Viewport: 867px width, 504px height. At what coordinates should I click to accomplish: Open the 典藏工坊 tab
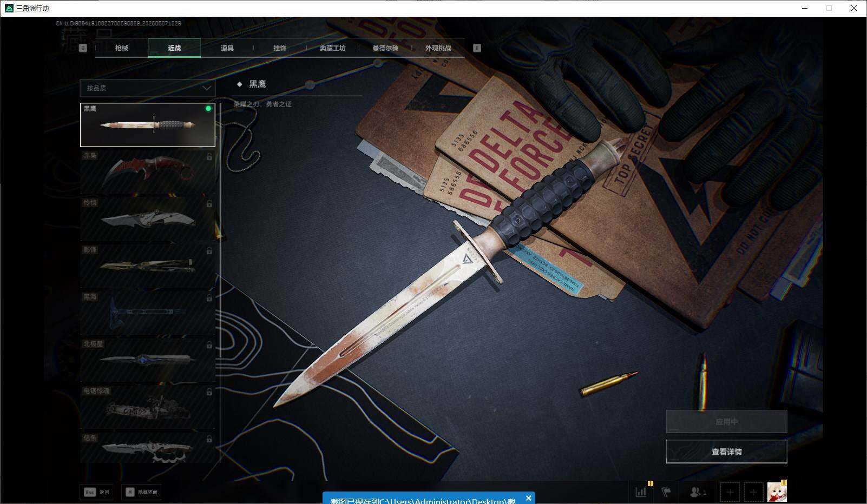[x=332, y=48]
